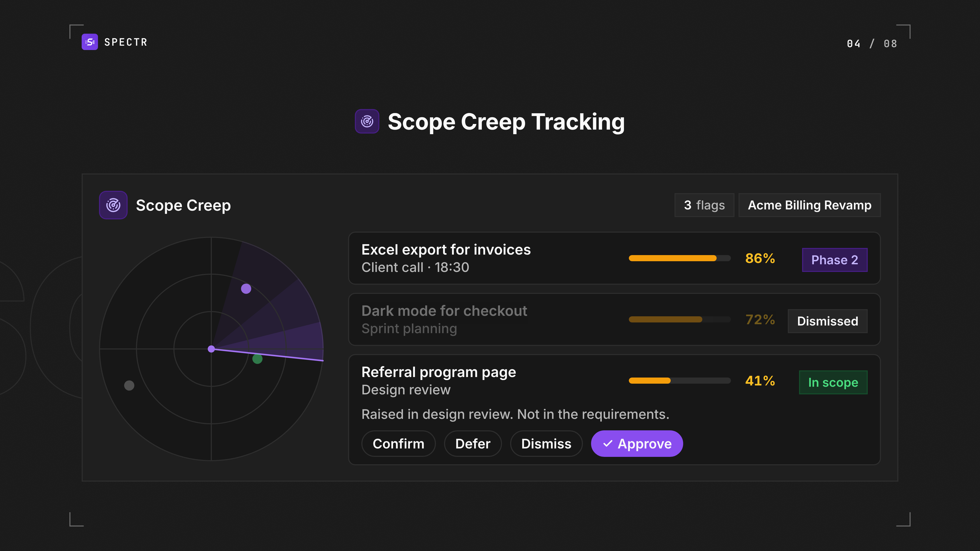The height and width of the screenshot is (551, 980).
Task: Open the Excel export for invoices card
Action: click(614, 258)
